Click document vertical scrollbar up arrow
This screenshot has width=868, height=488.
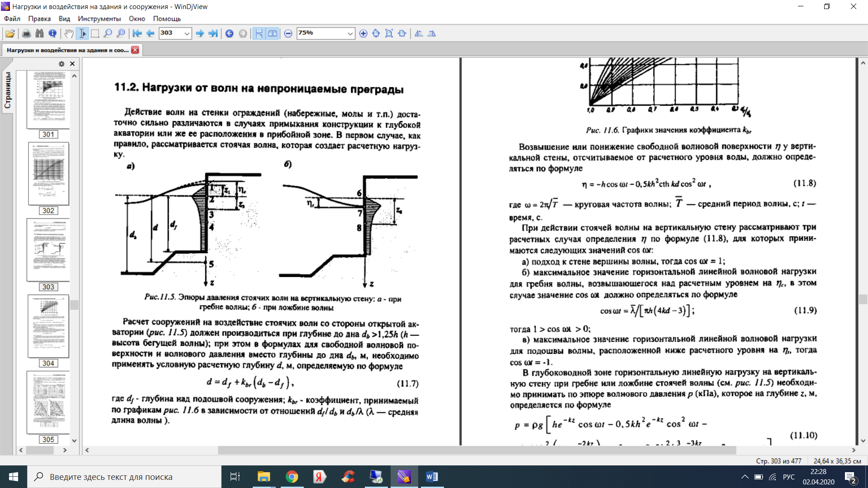863,63
